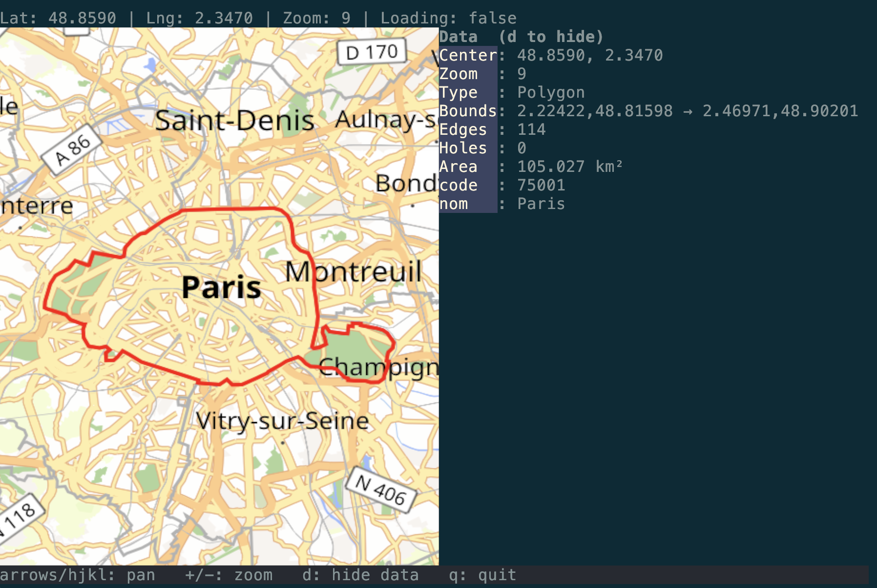Click the +/-: zoom hint in the footer
The image size is (877, 588).
(x=229, y=575)
